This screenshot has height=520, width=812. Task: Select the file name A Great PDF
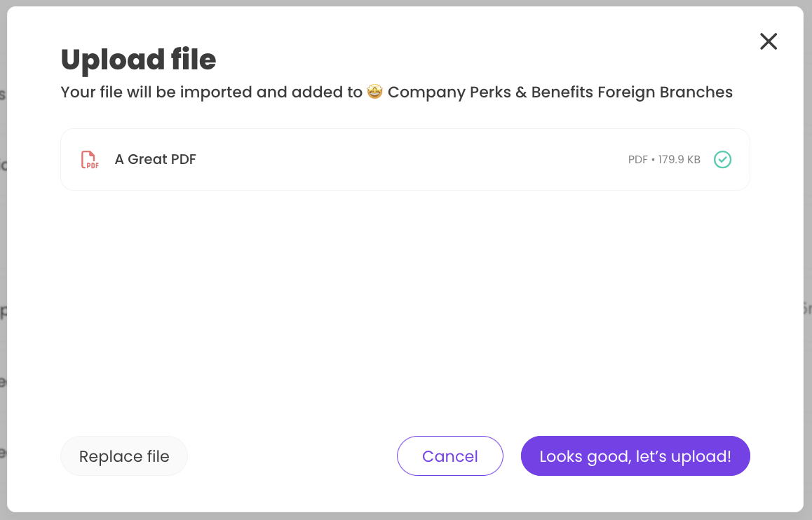[155, 159]
